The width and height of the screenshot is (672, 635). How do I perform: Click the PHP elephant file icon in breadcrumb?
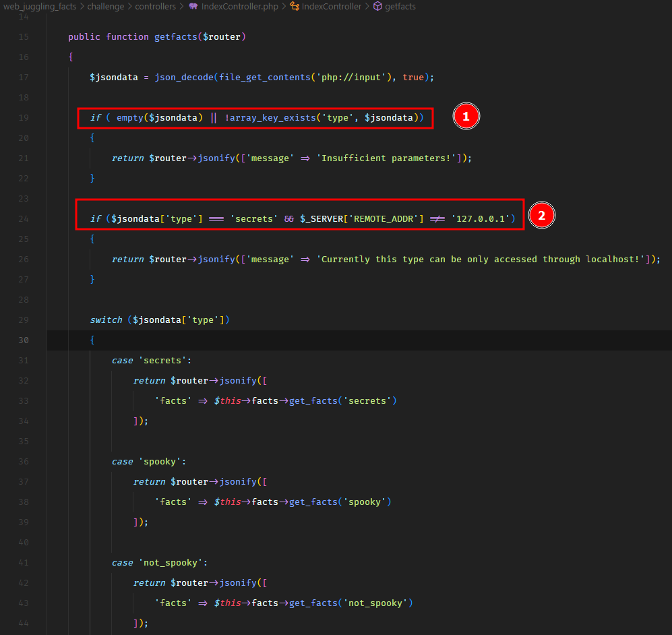coord(193,6)
